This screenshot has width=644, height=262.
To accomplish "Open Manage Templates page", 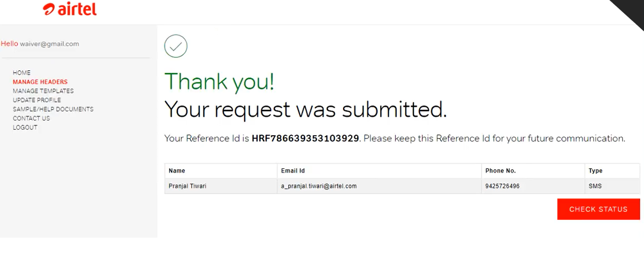I will 43,91.
